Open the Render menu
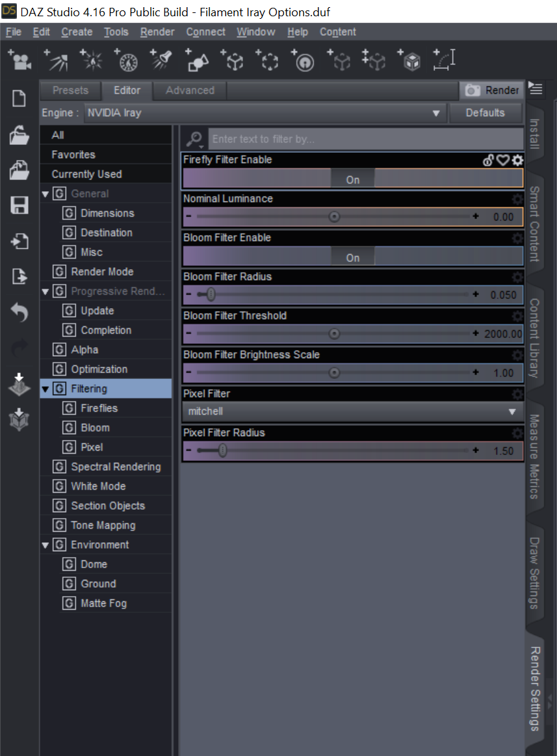Image resolution: width=557 pixels, height=756 pixels. tap(157, 32)
